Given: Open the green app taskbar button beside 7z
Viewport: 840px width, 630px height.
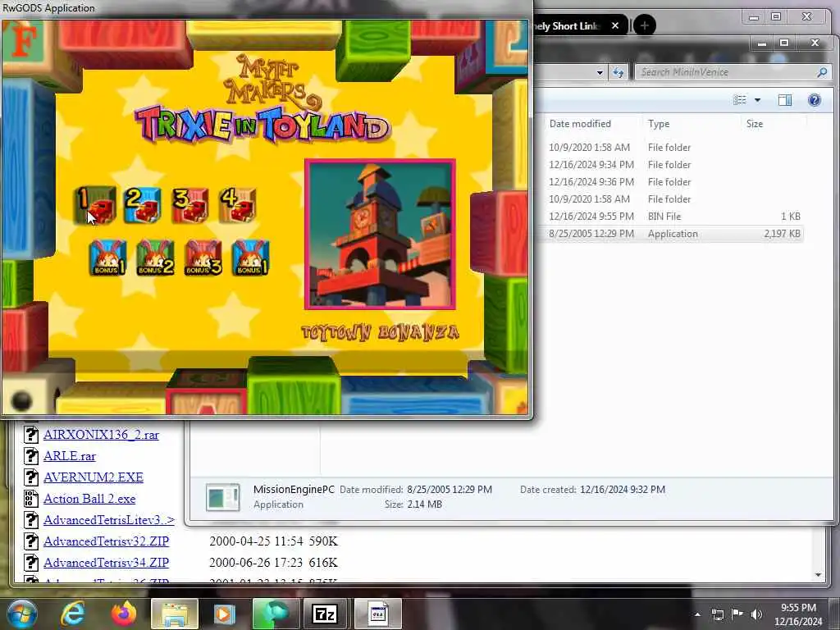Looking at the screenshot, I should (274, 614).
